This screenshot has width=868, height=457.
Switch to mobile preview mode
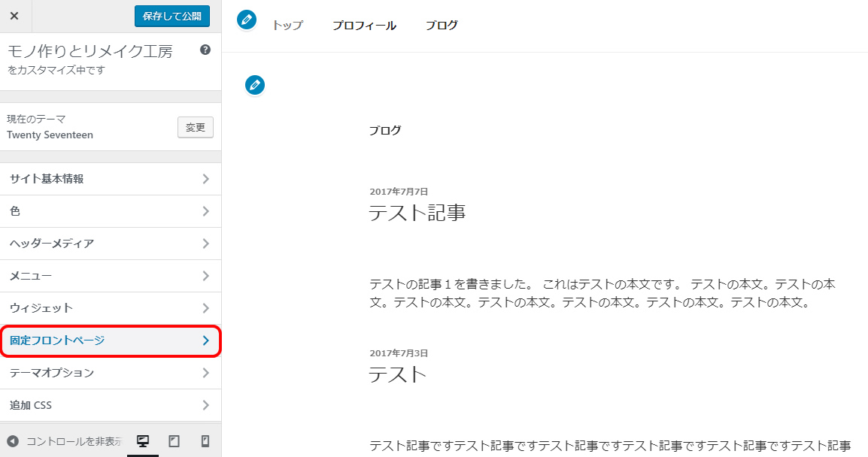coord(205,441)
